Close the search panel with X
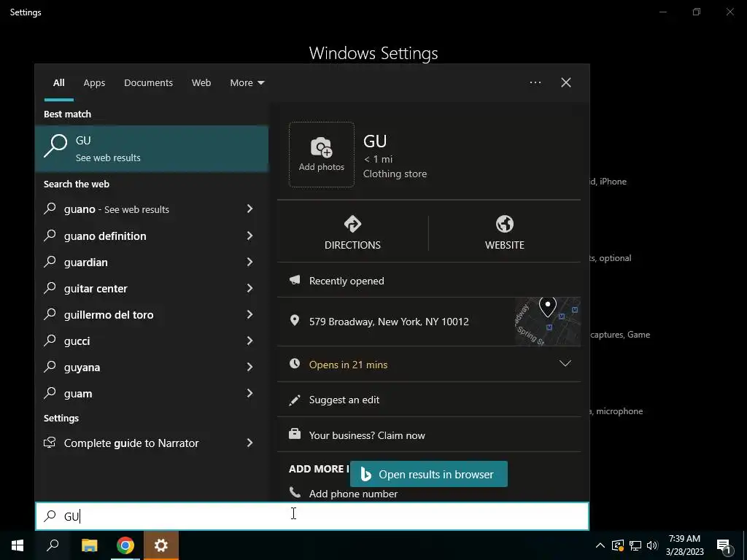This screenshot has width=747, height=560. 566,82
